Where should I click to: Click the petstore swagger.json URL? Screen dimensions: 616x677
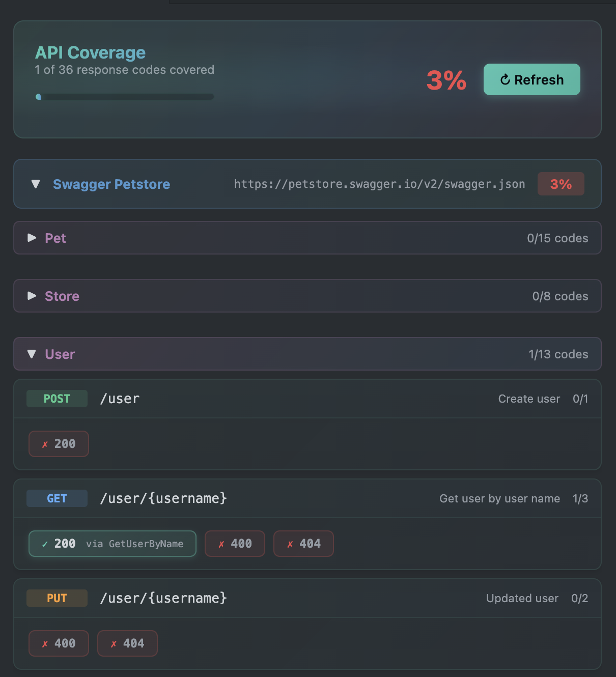[379, 184]
